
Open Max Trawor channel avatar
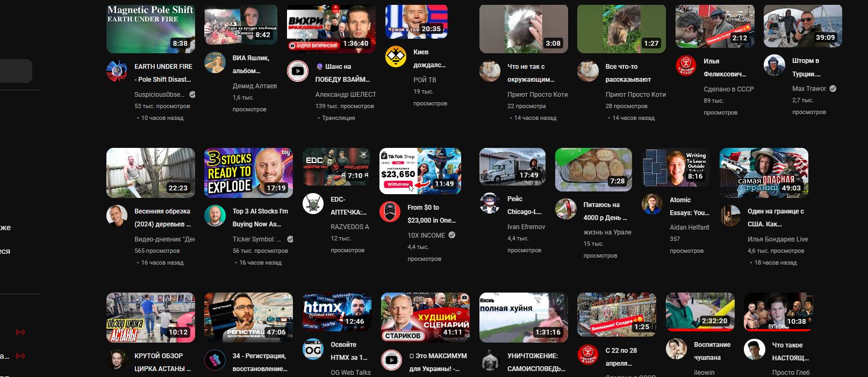774,65
